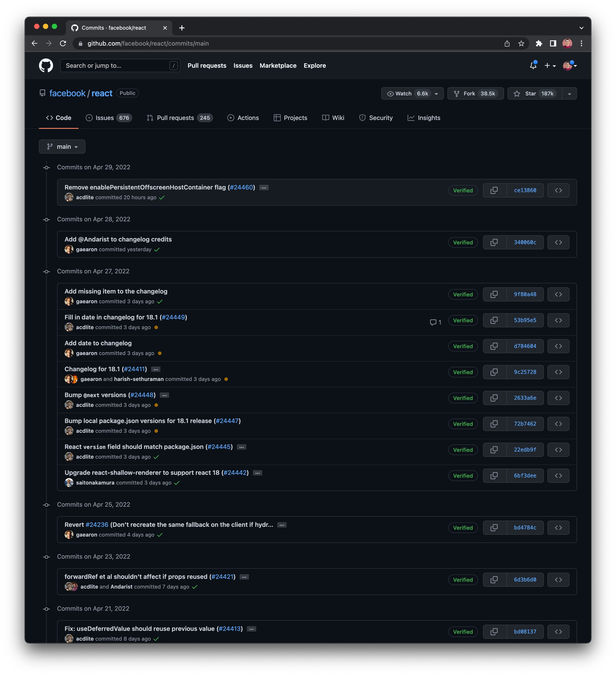Open the plus create-new dropdown

coord(550,66)
